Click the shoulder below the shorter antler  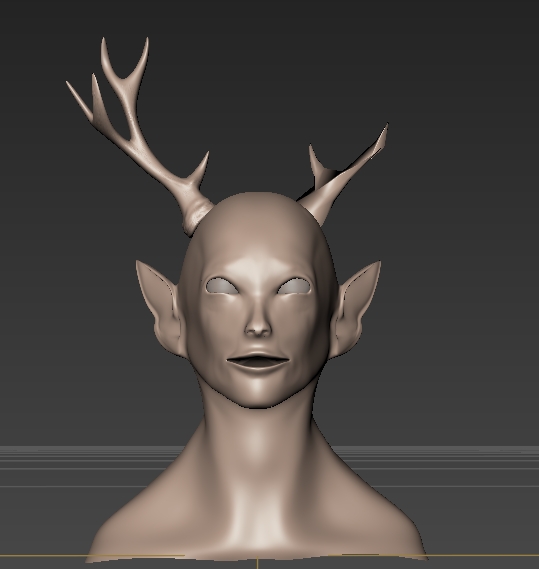pos(374,523)
